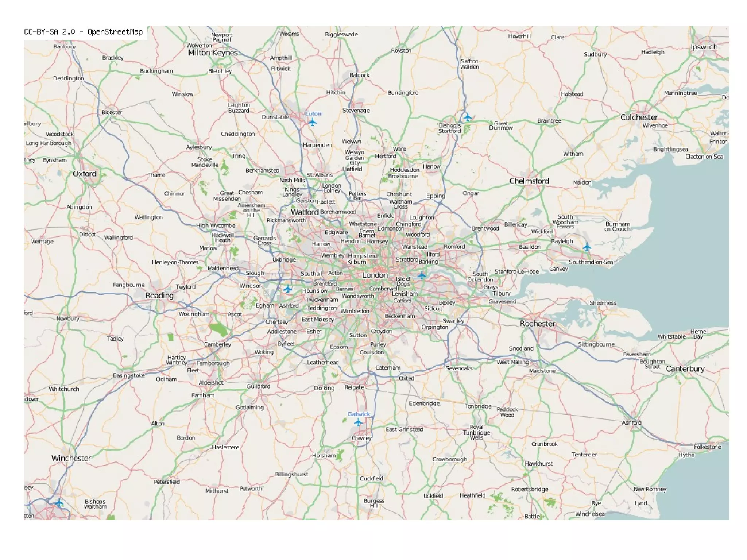Click the CC-BY-SA OpenStreetMap attribution text
The width and height of the screenshot is (747, 560).
point(83,32)
